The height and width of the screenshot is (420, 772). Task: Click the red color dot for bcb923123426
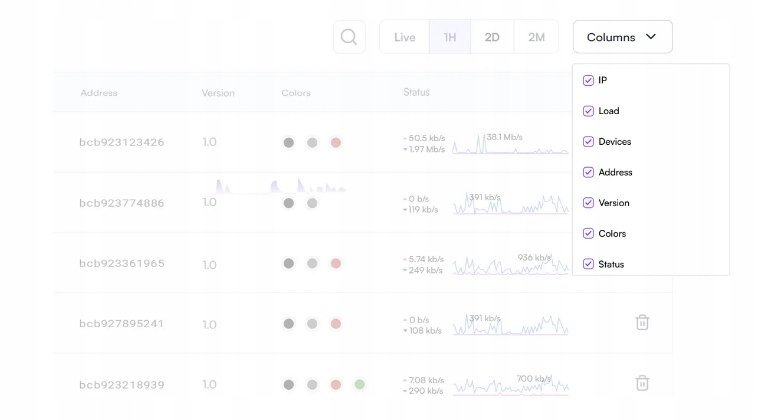(x=336, y=143)
